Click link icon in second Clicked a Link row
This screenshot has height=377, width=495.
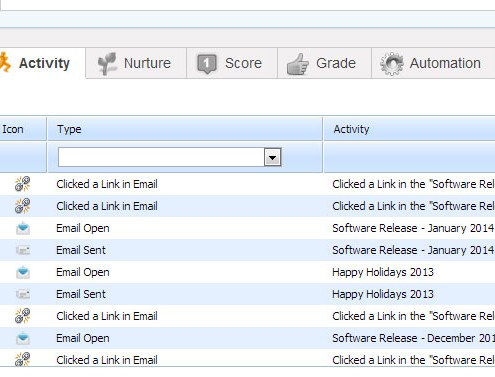tap(22, 206)
